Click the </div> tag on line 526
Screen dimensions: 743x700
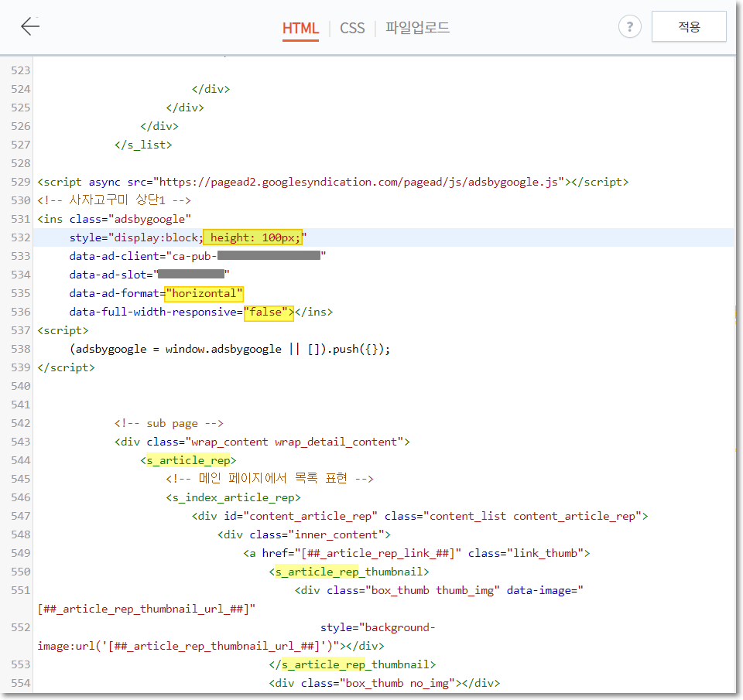point(159,126)
